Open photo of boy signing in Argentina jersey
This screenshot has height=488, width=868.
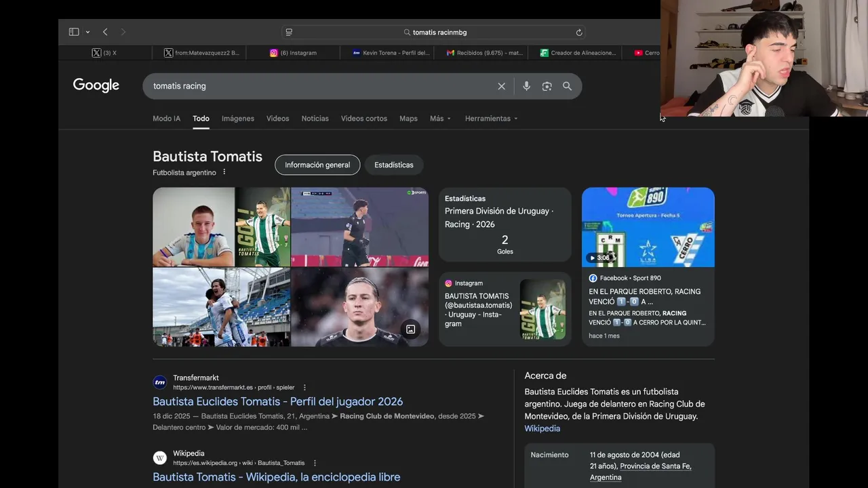tap(193, 226)
